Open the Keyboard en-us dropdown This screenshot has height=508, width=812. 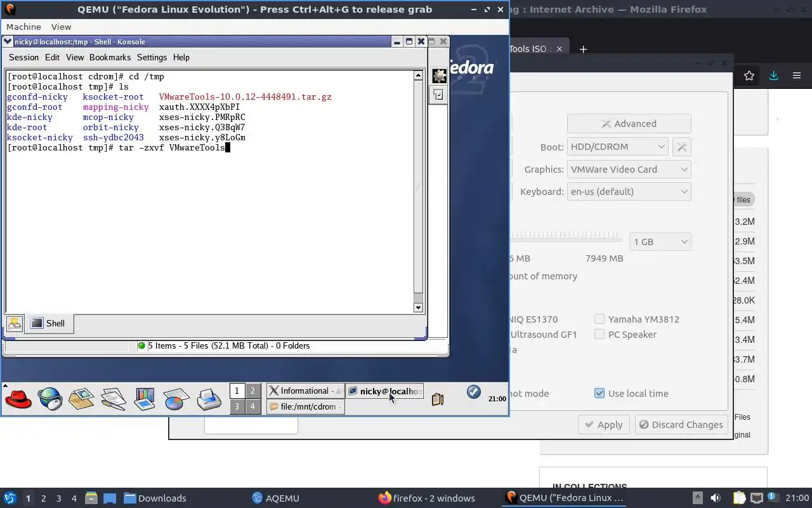tap(629, 192)
